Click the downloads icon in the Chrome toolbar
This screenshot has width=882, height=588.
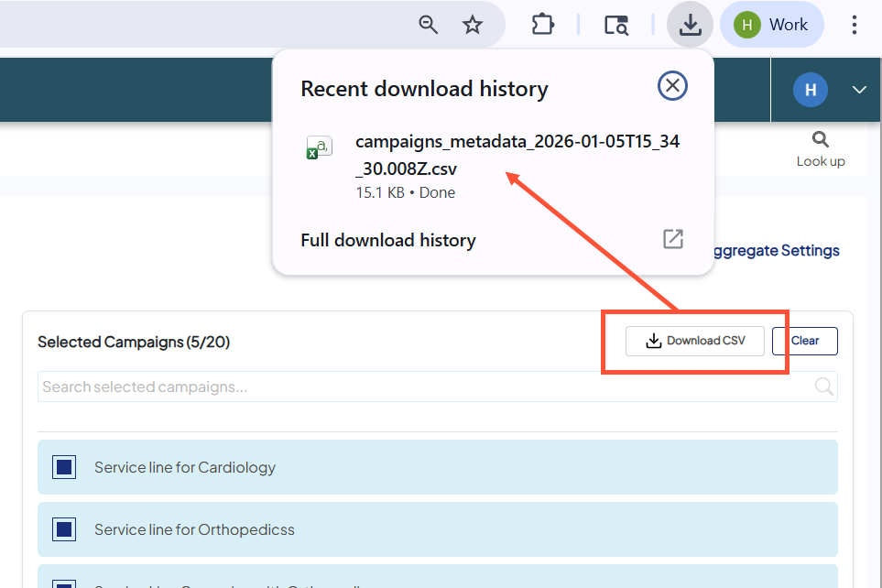click(x=690, y=24)
